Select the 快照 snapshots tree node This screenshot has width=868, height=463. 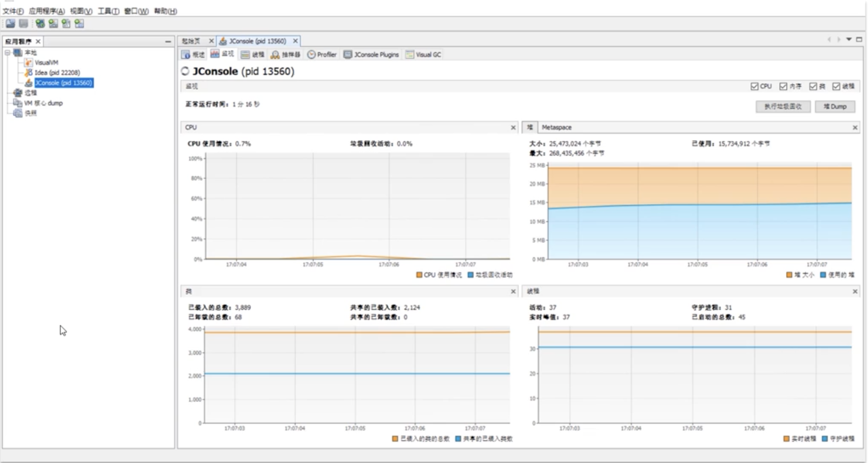(x=31, y=113)
